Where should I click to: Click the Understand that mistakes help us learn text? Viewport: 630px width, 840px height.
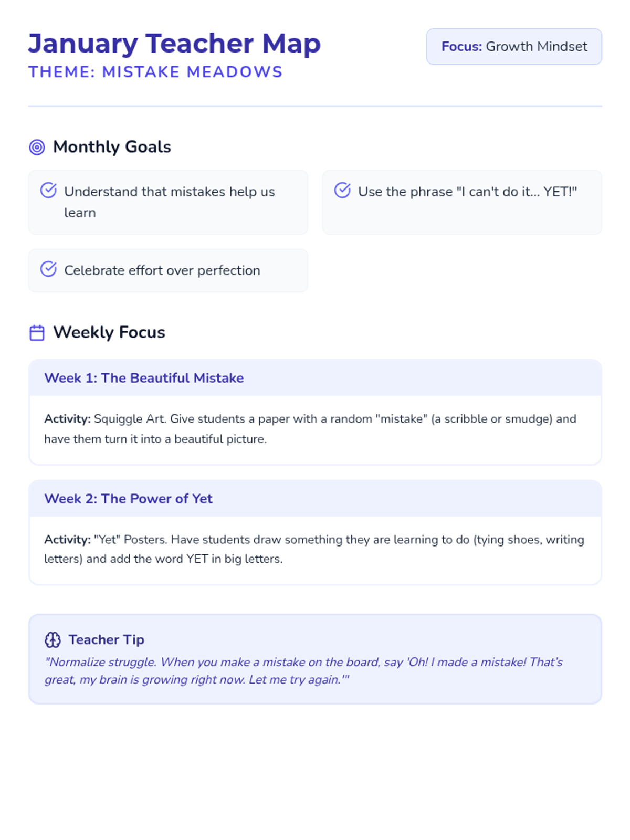tap(169, 202)
